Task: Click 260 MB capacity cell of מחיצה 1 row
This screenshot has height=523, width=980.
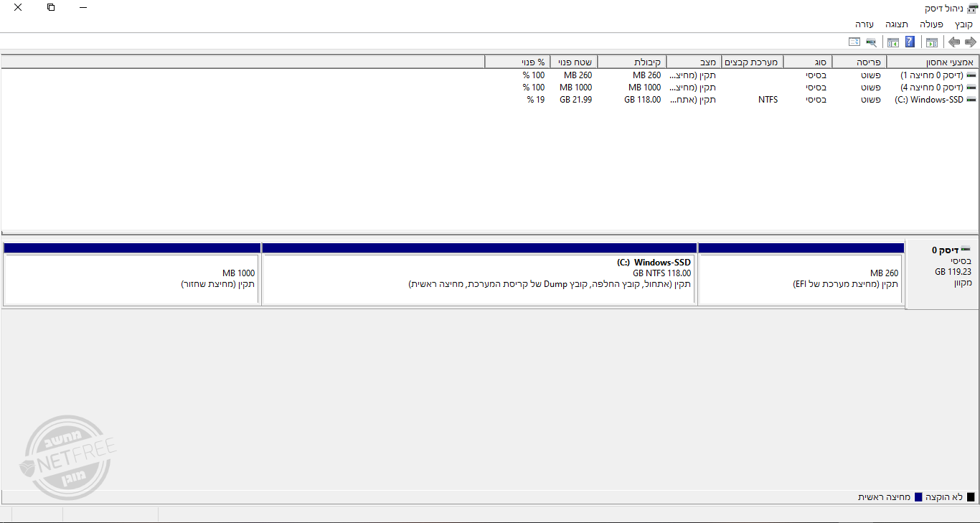Action: point(647,75)
